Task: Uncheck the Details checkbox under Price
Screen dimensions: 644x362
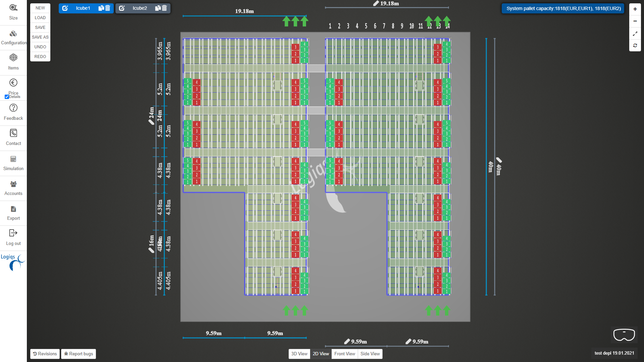Action: [7, 97]
